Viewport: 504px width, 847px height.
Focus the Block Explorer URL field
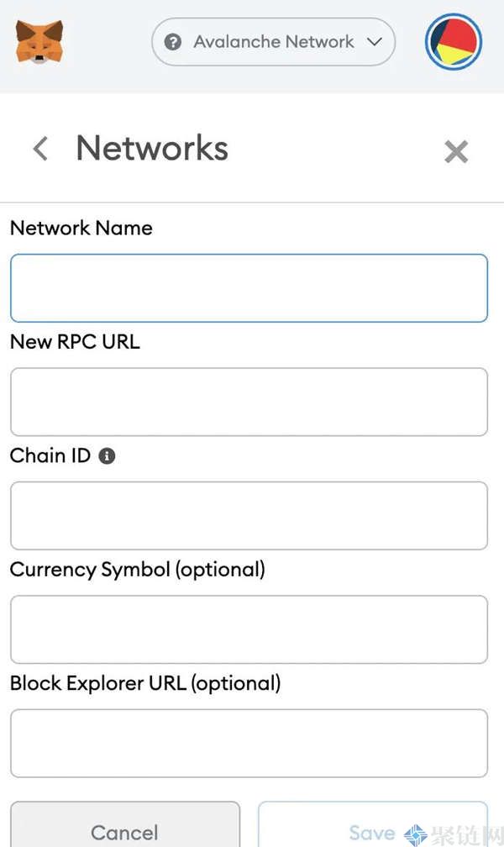tap(249, 743)
